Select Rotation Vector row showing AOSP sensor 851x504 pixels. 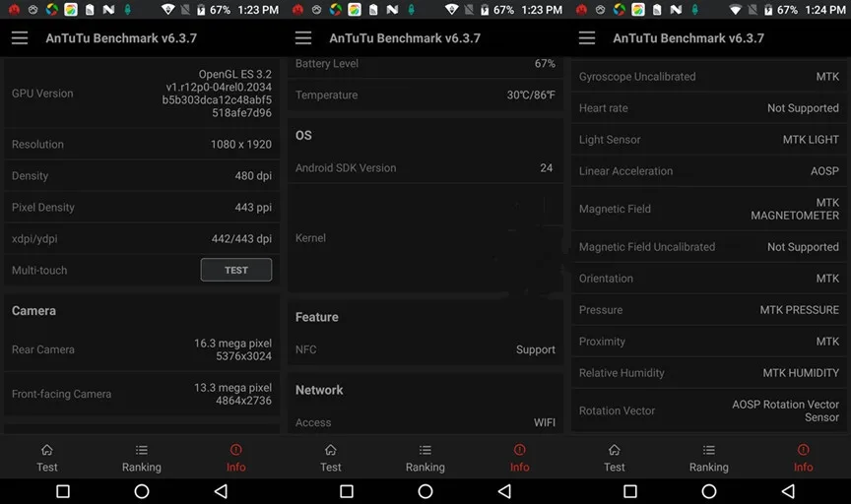(709, 410)
